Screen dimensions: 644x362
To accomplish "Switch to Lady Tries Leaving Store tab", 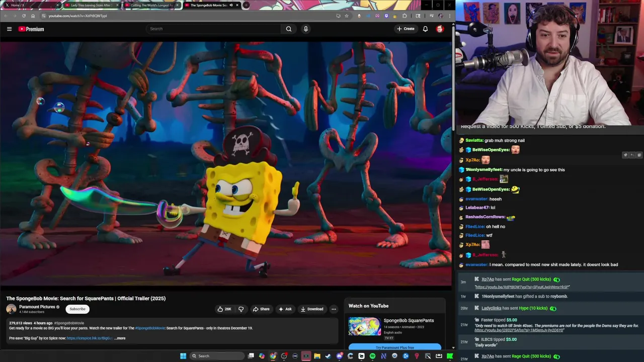I will tap(91, 5).
